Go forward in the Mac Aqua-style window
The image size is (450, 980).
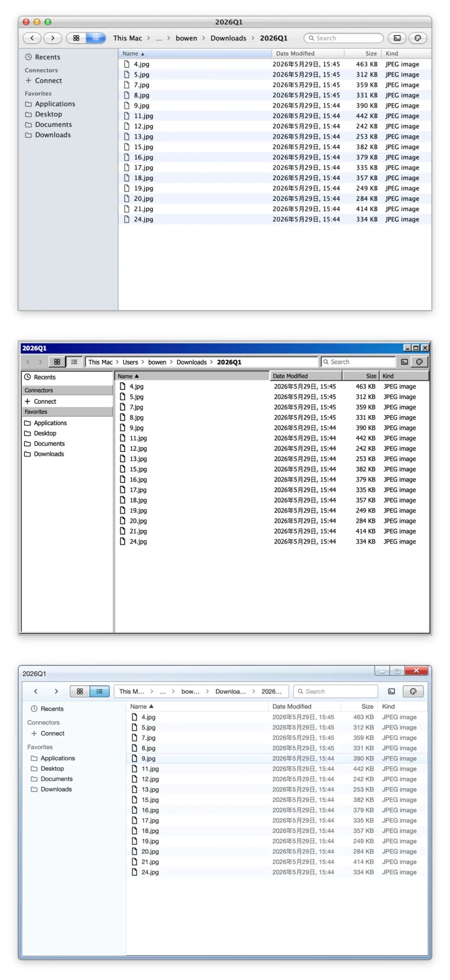pos(52,38)
